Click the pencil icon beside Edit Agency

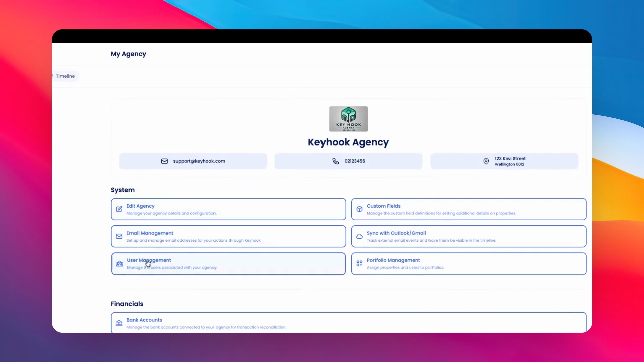[x=119, y=209]
